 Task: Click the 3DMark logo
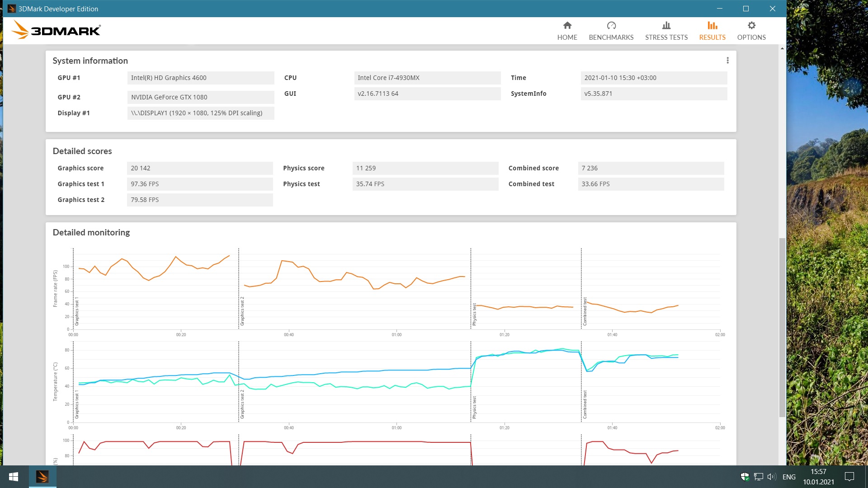(56, 30)
